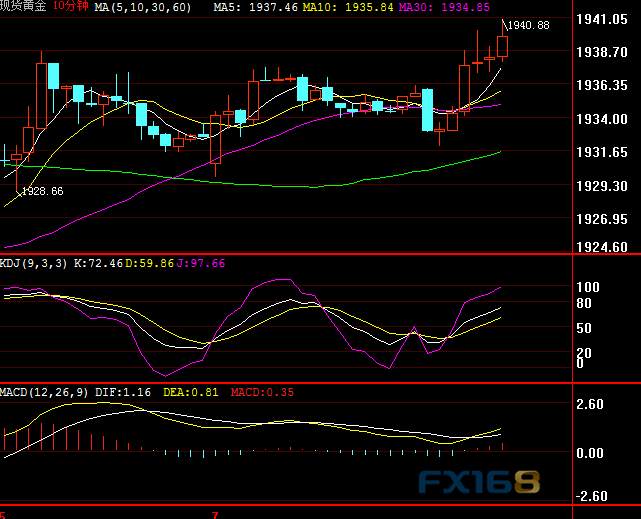Image resolution: width=641 pixels, height=519 pixels.
Task: Click the KDJ(9,3,3) indicator label
Action: click(x=33, y=263)
